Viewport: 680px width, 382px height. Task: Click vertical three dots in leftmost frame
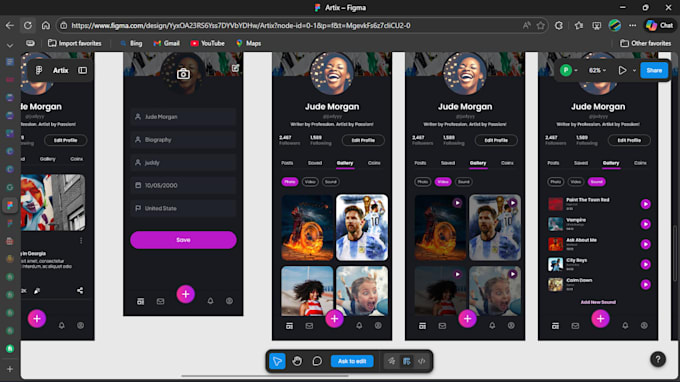click(x=81, y=241)
